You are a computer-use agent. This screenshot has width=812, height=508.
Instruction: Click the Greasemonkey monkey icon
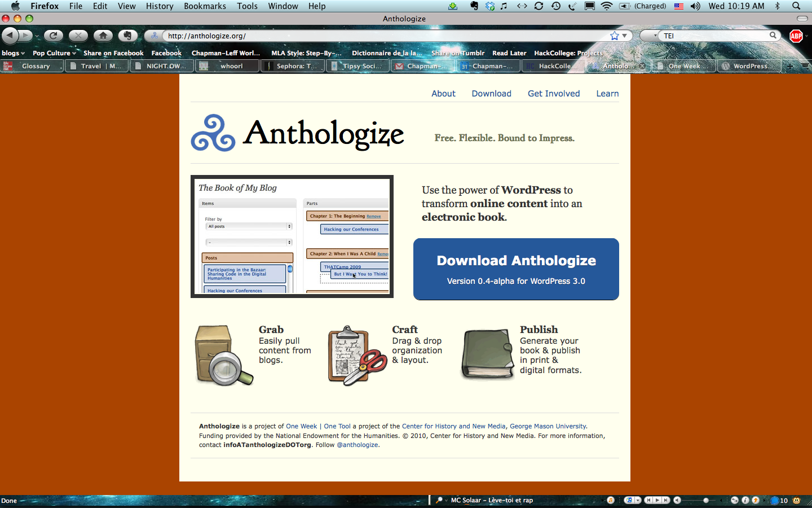(x=796, y=500)
